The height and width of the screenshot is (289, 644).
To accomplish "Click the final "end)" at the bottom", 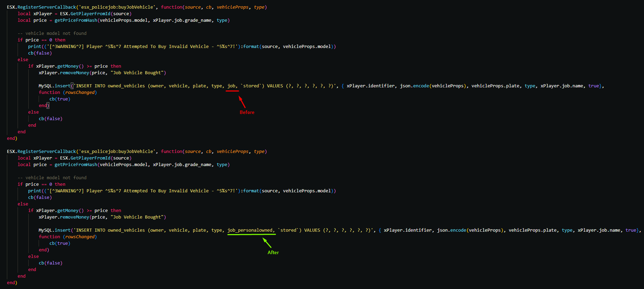I will (x=12, y=283).
